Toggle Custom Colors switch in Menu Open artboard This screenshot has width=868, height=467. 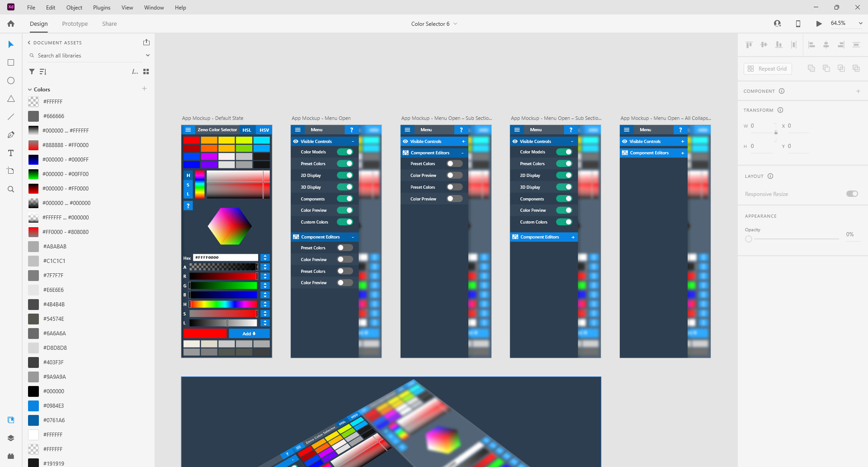[x=345, y=222]
